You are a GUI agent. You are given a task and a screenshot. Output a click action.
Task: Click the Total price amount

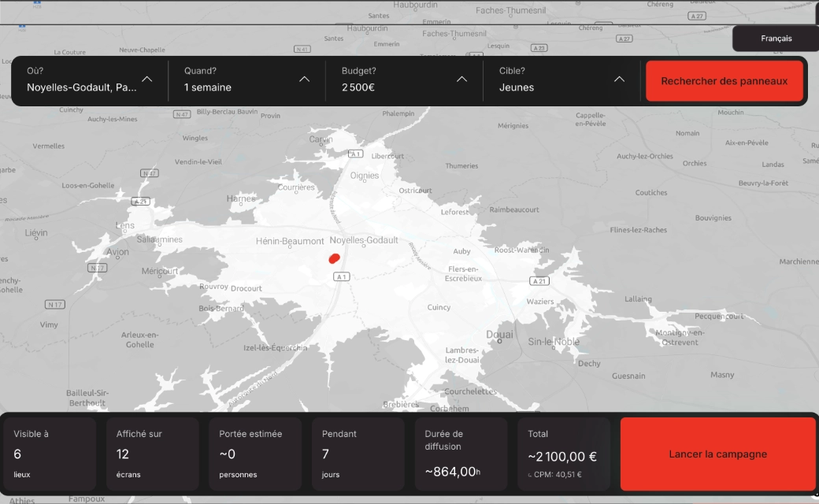[x=562, y=457]
